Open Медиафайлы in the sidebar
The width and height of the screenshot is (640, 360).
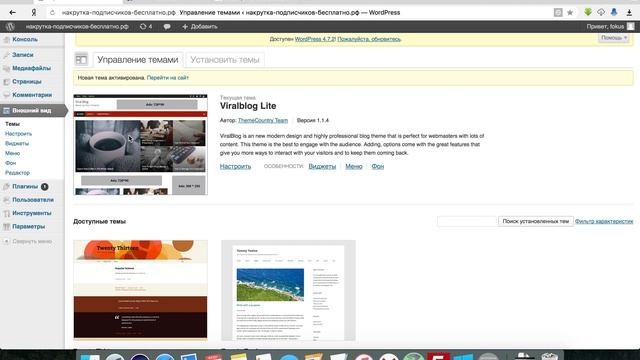click(31, 68)
